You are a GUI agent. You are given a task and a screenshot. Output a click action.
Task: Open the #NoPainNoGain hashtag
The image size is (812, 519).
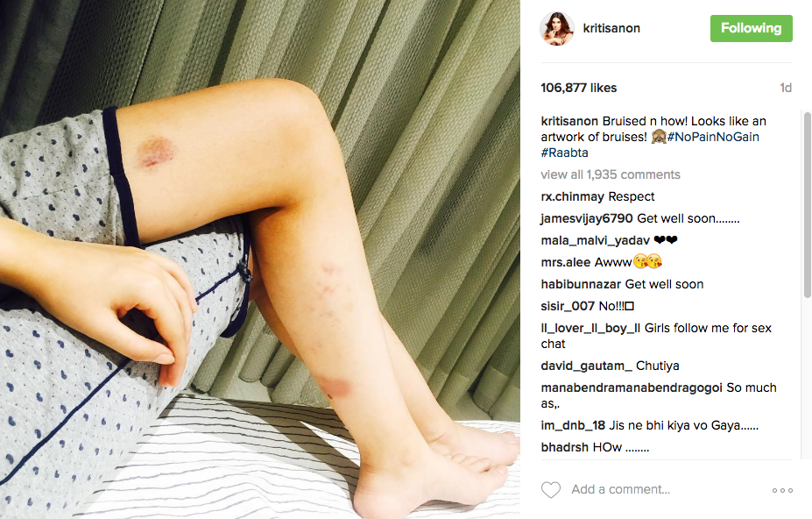click(x=713, y=137)
